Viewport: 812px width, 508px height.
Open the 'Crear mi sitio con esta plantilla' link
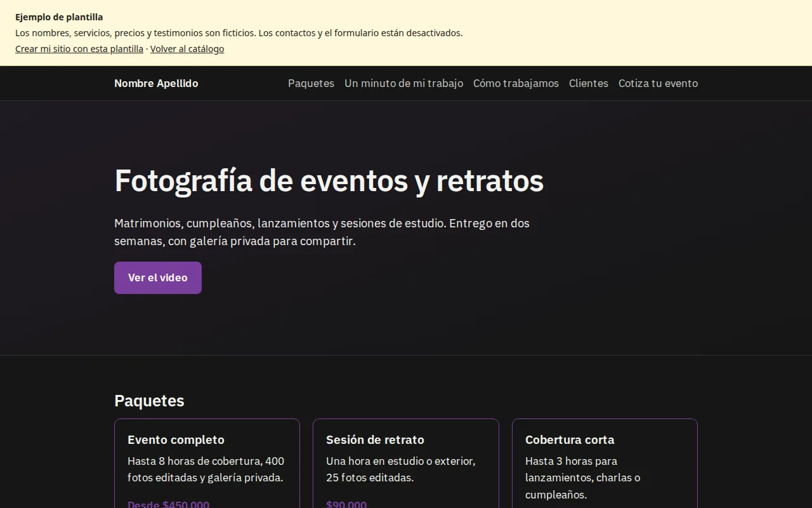(x=79, y=49)
